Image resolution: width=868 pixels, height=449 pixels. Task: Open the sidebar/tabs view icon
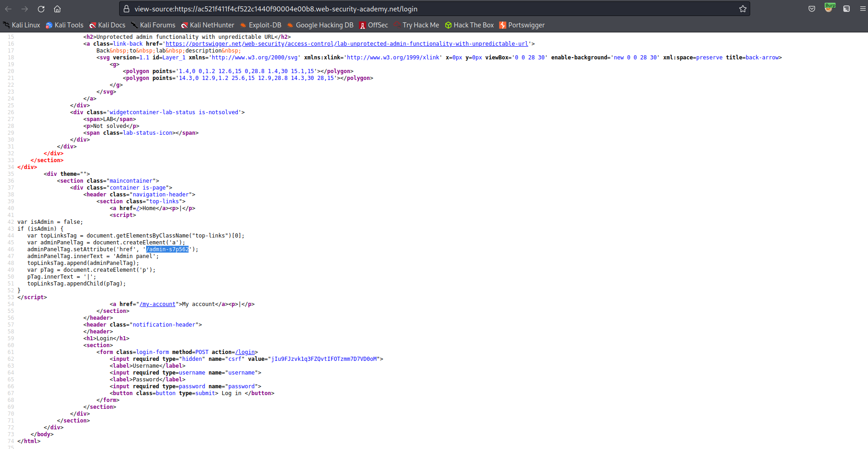(x=846, y=9)
